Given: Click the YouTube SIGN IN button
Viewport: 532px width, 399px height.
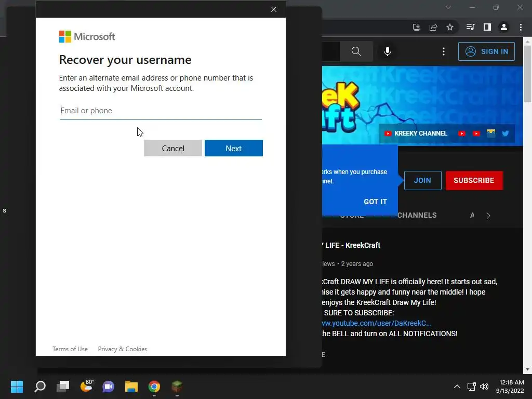Looking at the screenshot, I should 486,51.
